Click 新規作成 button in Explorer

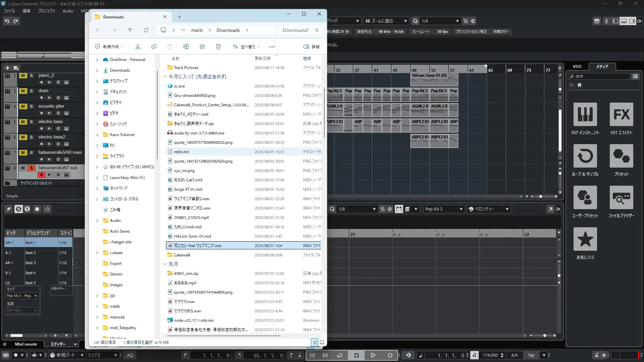[109, 47]
